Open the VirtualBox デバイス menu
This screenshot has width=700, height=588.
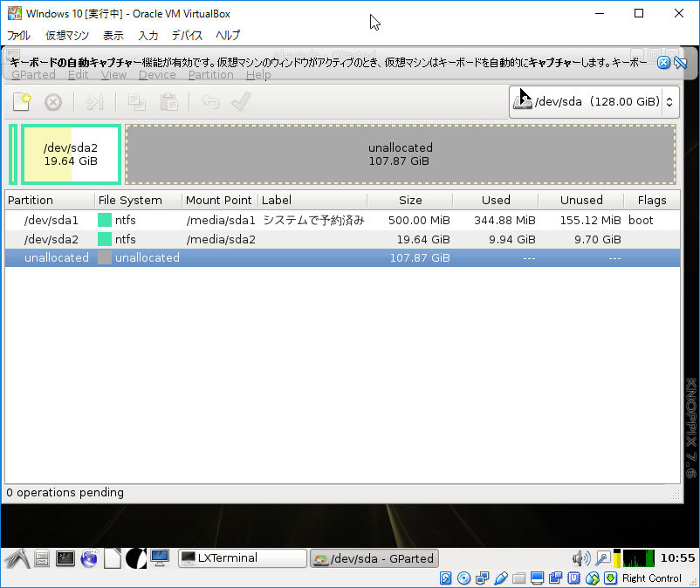point(187,35)
